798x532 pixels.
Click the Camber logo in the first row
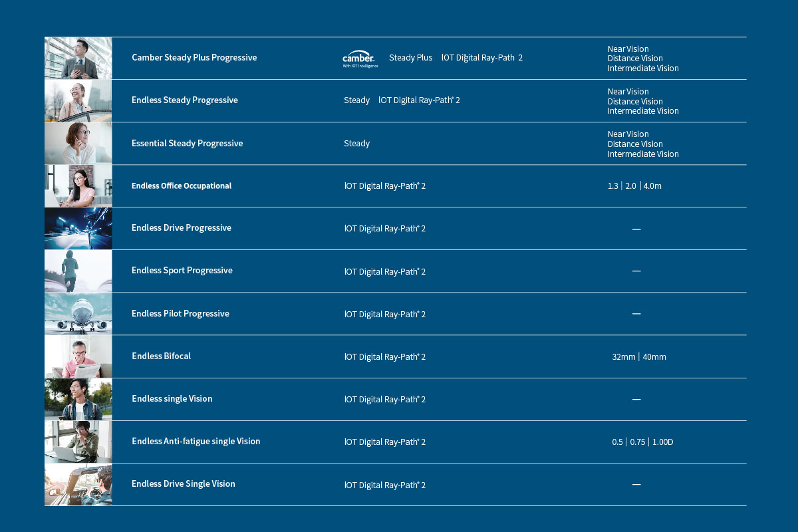pos(360,60)
